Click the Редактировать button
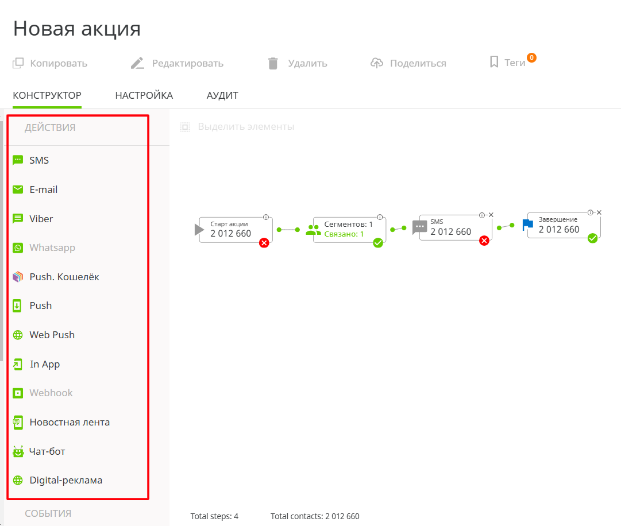The width and height of the screenshot is (621, 526). tap(178, 63)
